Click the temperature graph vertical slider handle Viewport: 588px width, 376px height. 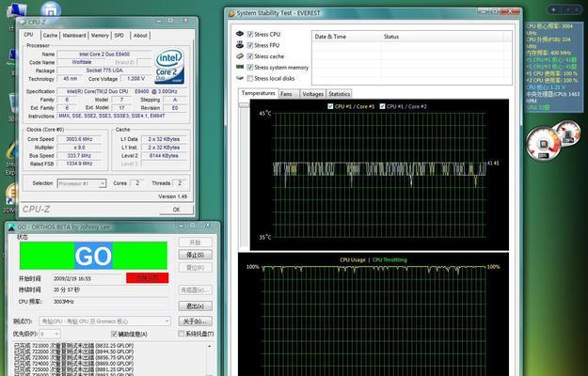coord(244,105)
